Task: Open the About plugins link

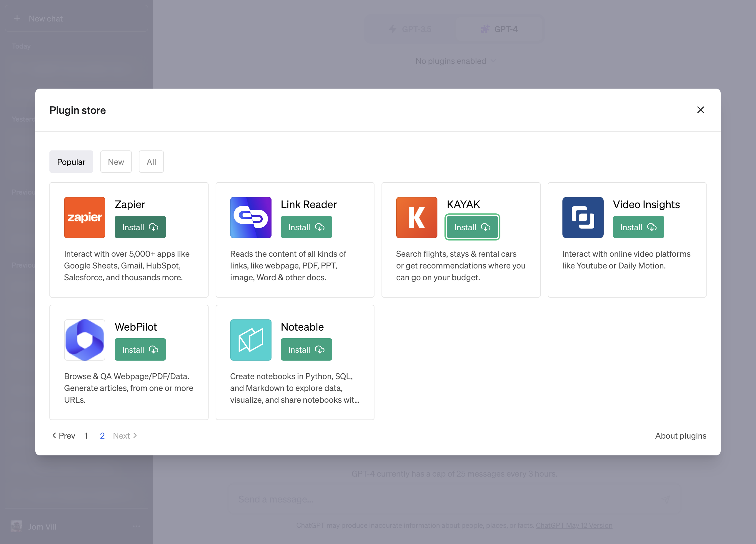Action: (x=681, y=436)
